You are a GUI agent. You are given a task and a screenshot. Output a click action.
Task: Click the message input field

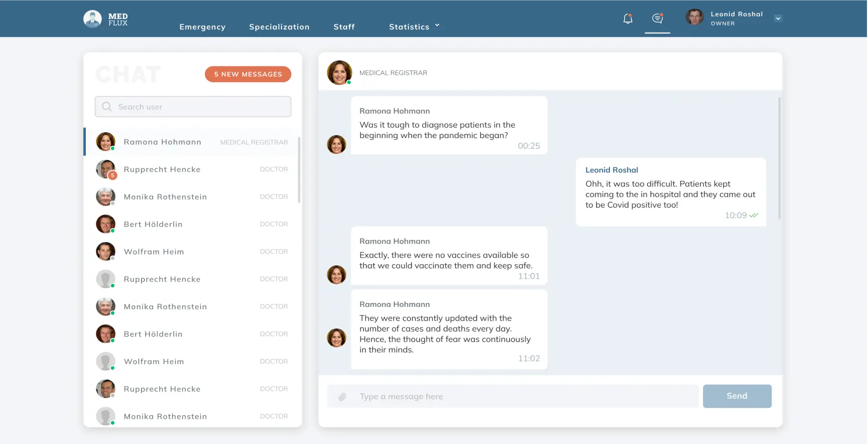(x=480, y=396)
